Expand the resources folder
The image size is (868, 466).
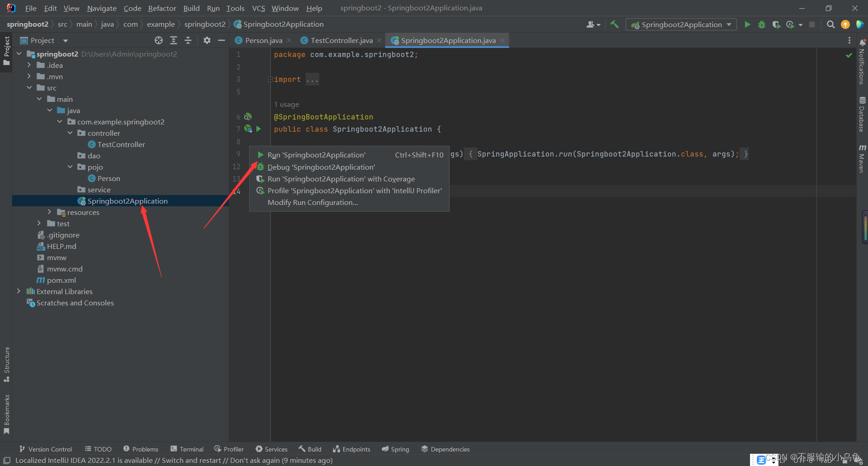(x=49, y=212)
